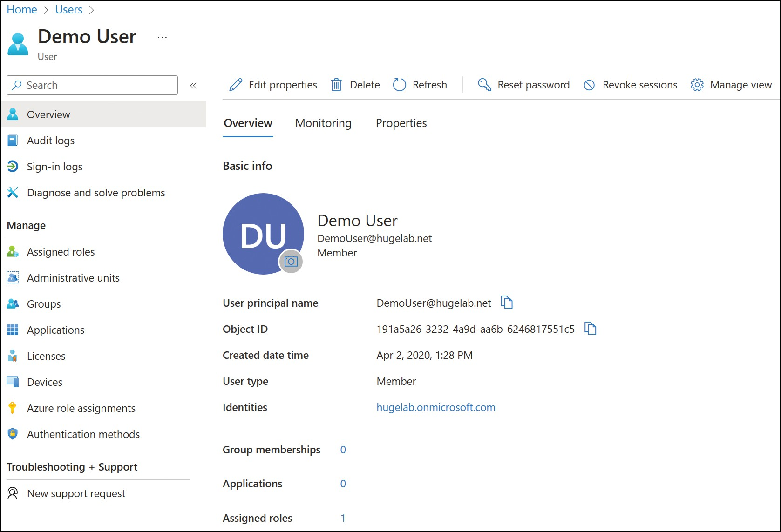Click the Reset password button label
The width and height of the screenshot is (781, 532).
pos(534,85)
